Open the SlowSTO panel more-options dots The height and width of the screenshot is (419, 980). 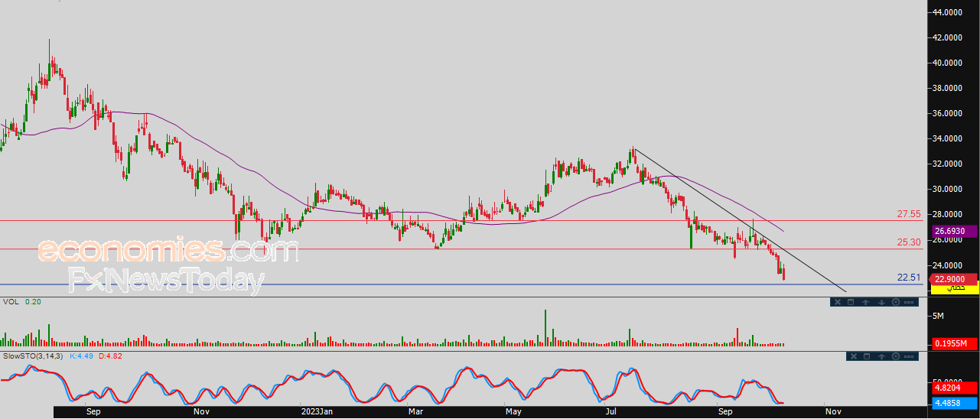tap(909, 356)
